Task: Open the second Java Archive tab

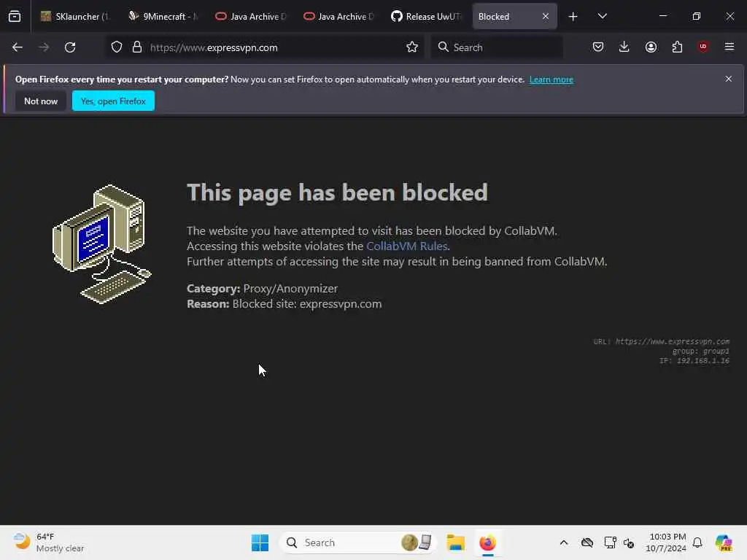Action: click(338, 16)
